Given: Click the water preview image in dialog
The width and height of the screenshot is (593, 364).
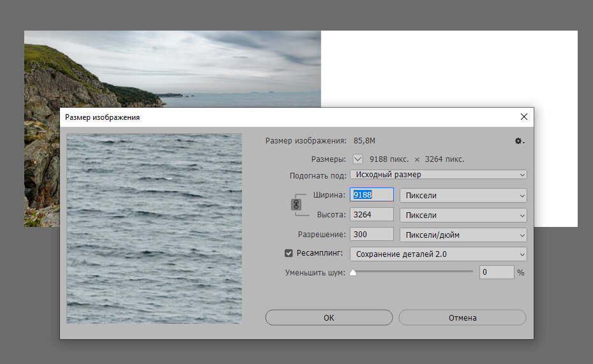Looking at the screenshot, I should 154,228.
